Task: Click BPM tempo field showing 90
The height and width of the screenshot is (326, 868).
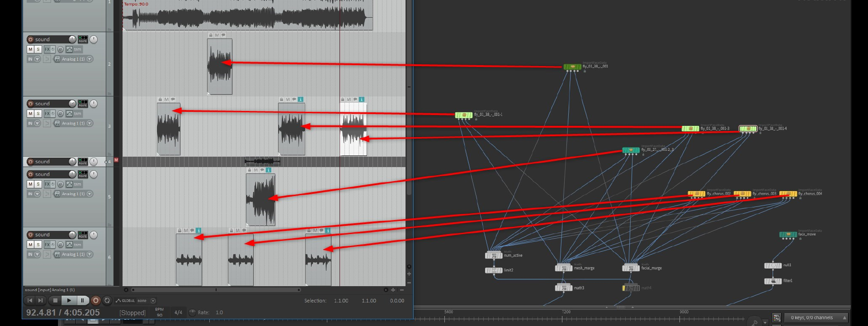Action: [x=159, y=312]
